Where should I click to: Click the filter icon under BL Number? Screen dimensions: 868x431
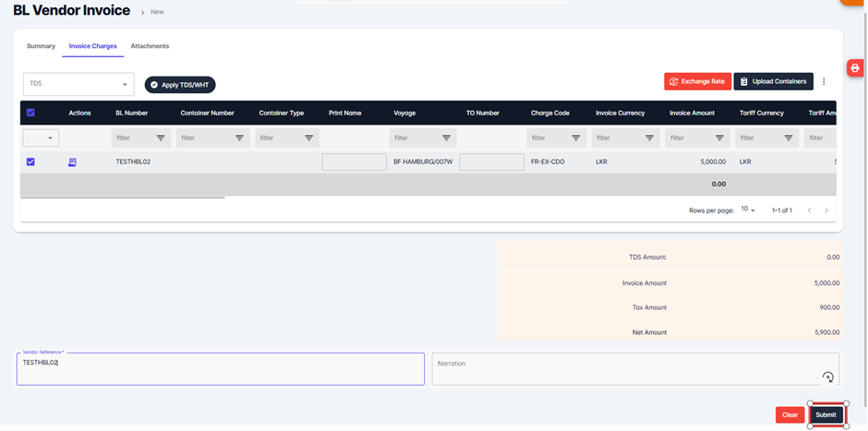click(161, 138)
